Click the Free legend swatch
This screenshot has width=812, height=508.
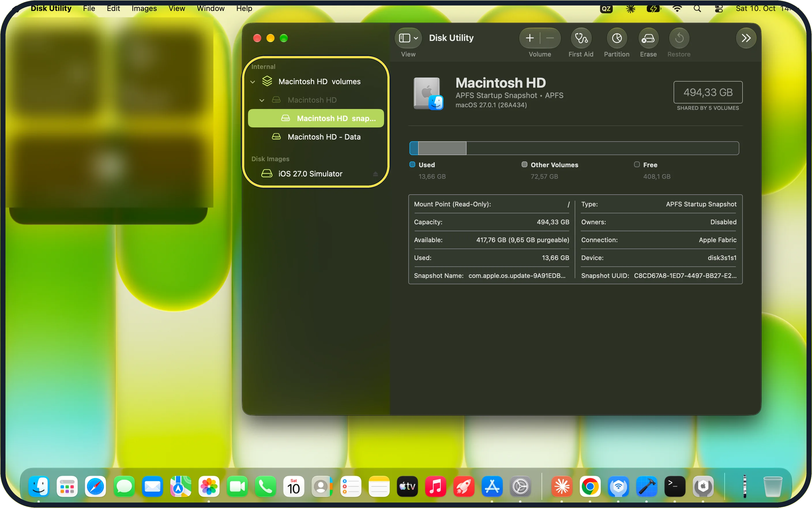pos(637,164)
